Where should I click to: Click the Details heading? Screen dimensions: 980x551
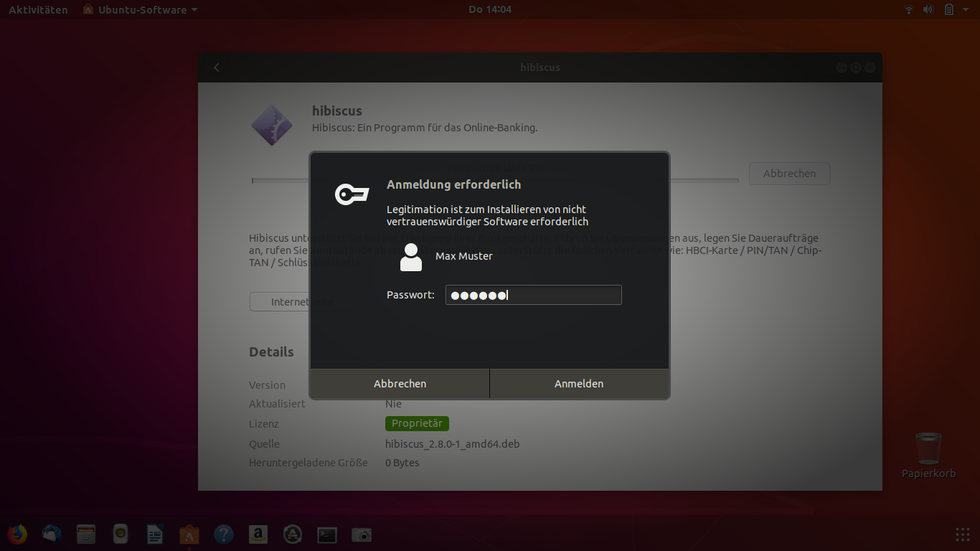271,352
